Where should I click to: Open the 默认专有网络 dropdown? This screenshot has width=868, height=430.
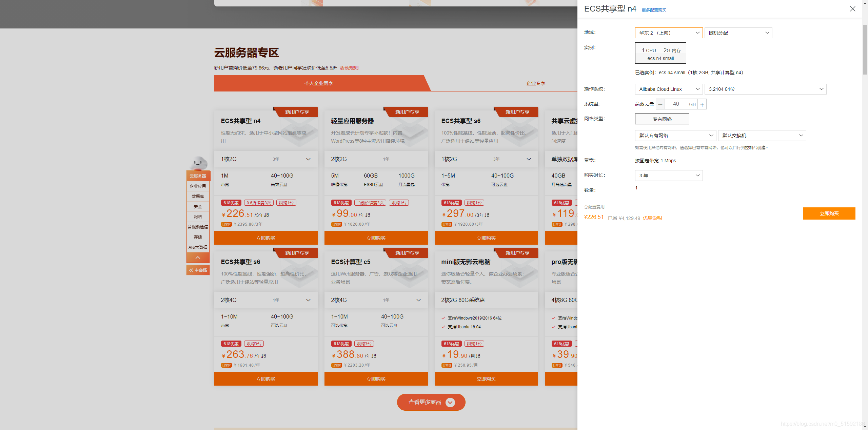pyautogui.click(x=675, y=136)
